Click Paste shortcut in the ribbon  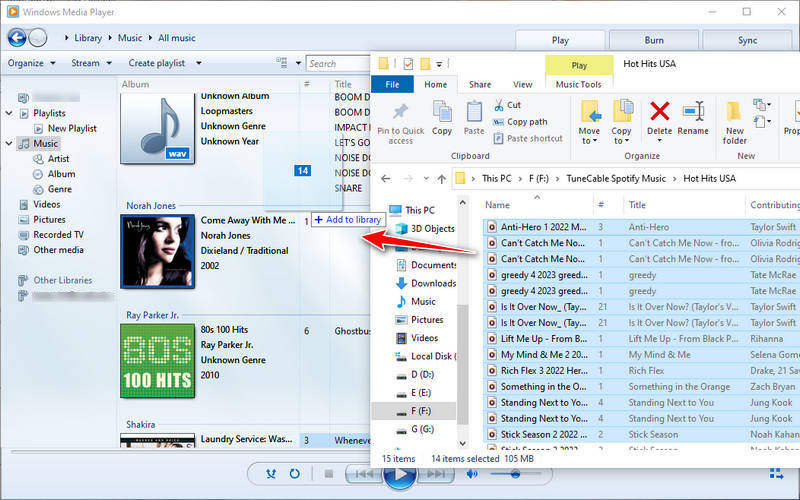(x=528, y=138)
